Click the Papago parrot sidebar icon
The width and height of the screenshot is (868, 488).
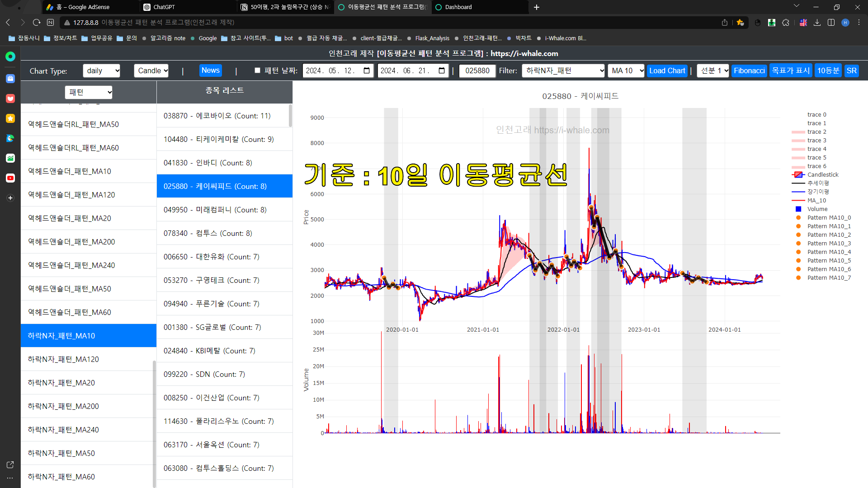pos(10,138)
